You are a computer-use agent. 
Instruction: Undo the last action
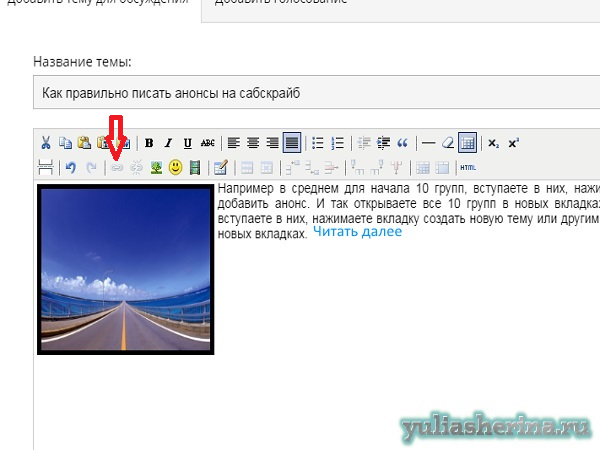click(x=70, y=168)
